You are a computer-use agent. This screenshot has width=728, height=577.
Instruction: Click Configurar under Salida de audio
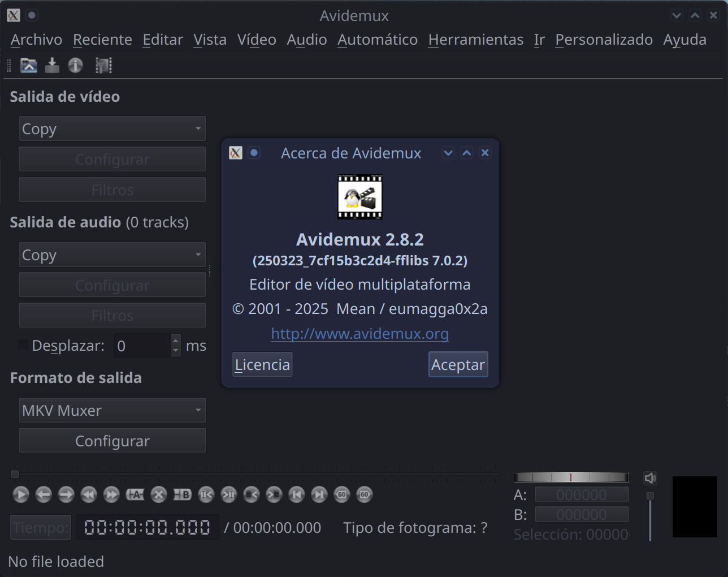pyautogui.click(x=112, y=285)
